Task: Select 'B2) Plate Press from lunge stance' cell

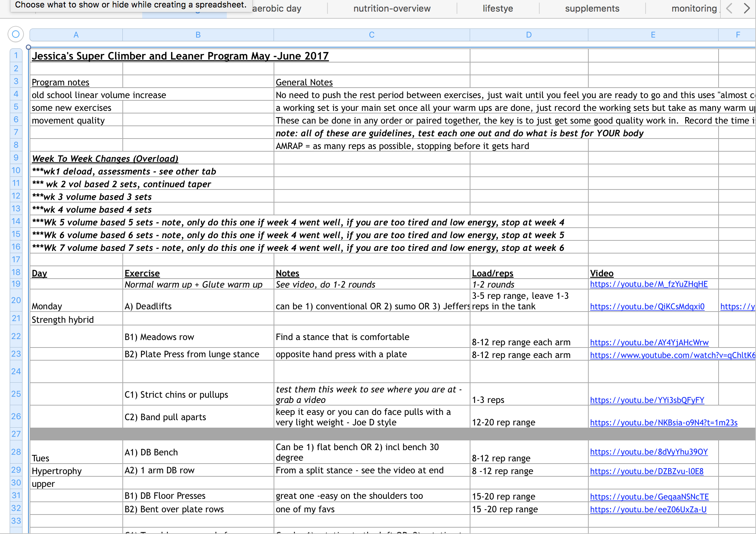Action: coord(198,354)
